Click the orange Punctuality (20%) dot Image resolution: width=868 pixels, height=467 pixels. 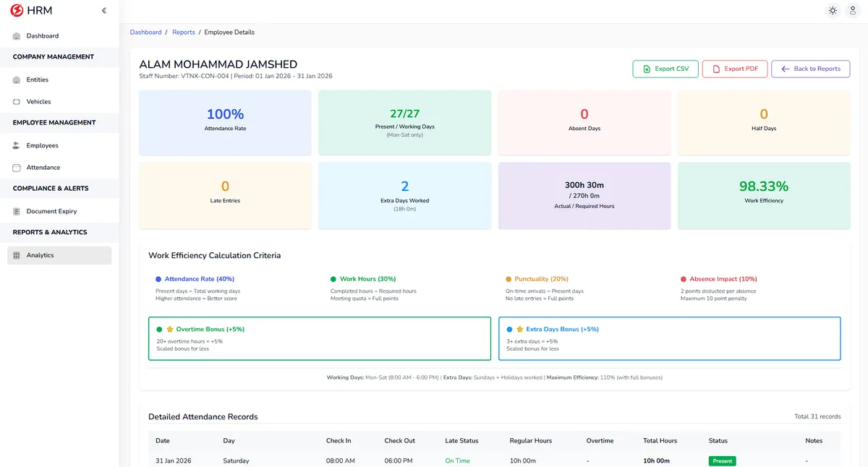point(509,279)
